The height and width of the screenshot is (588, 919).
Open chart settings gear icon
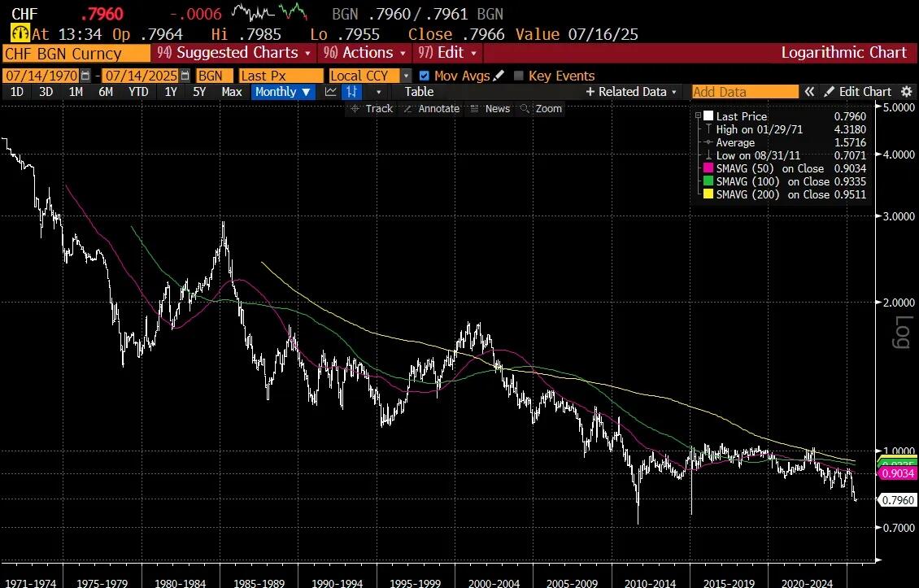coord(906,92)
